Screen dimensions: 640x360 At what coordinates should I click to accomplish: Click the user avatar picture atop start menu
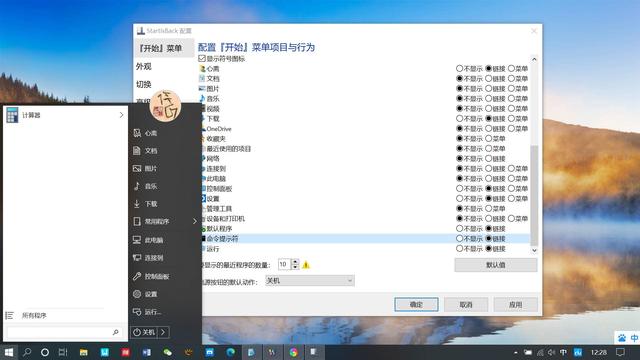(165, 105)
